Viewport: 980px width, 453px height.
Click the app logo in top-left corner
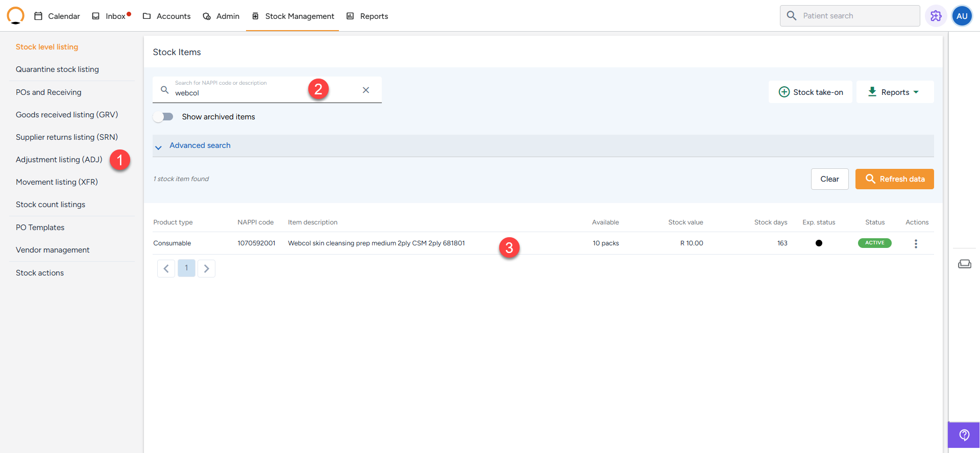pos(15,16)
